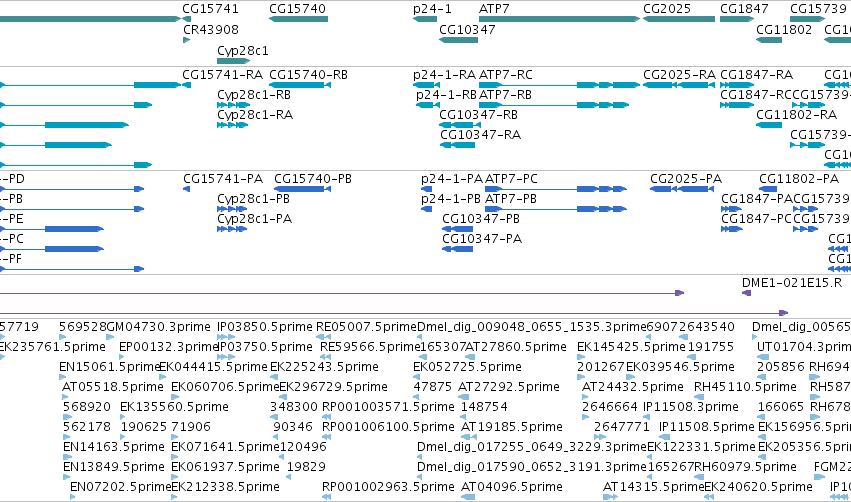
Task: Select the CG10347-RA transcript label
Action: tap(480, 135)
